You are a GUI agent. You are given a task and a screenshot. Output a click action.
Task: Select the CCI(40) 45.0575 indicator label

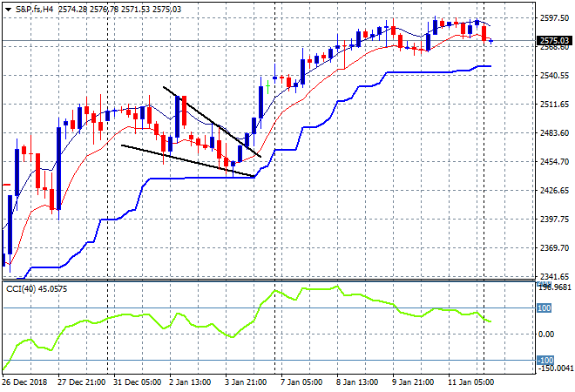37,289
